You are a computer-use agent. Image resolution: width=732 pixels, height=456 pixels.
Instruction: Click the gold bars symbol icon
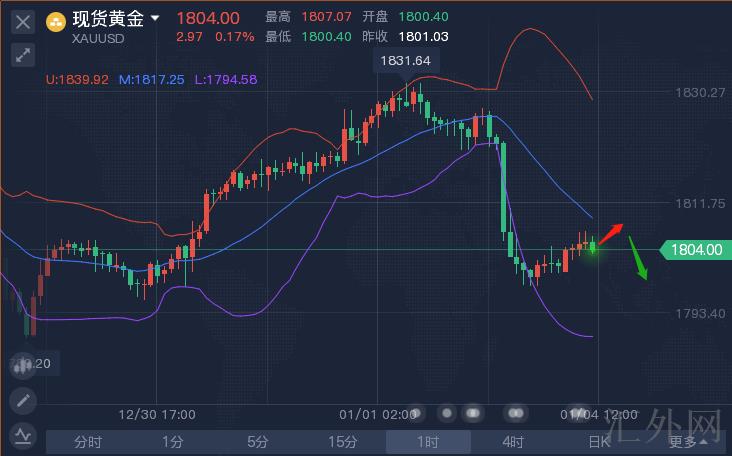(57, 20)
